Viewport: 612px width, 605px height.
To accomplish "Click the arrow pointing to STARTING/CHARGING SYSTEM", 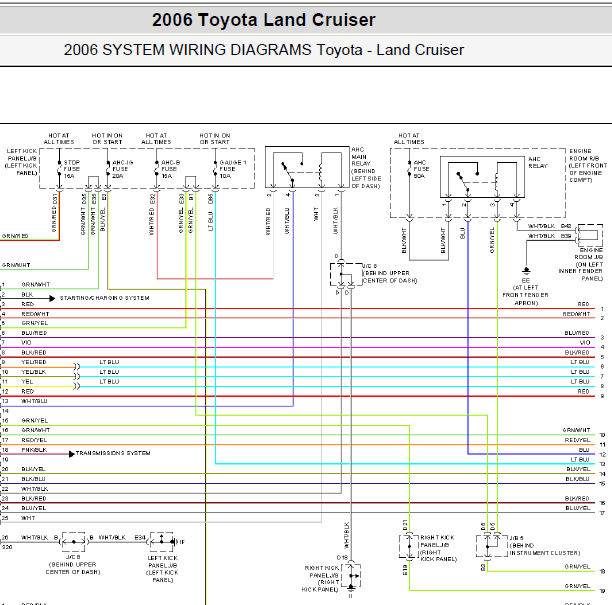I will pos(52,299).
